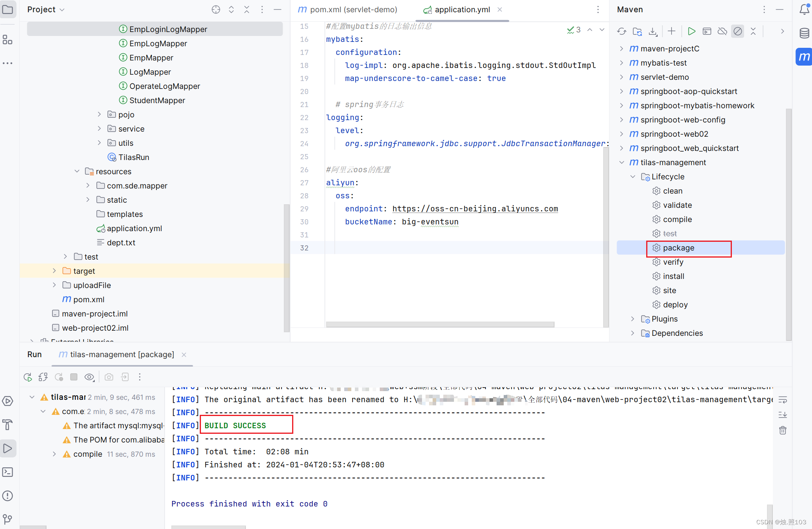Collapse the Lifecycle node in Maven
Screen dimensions: 812x529
click(x=633, y=177)
